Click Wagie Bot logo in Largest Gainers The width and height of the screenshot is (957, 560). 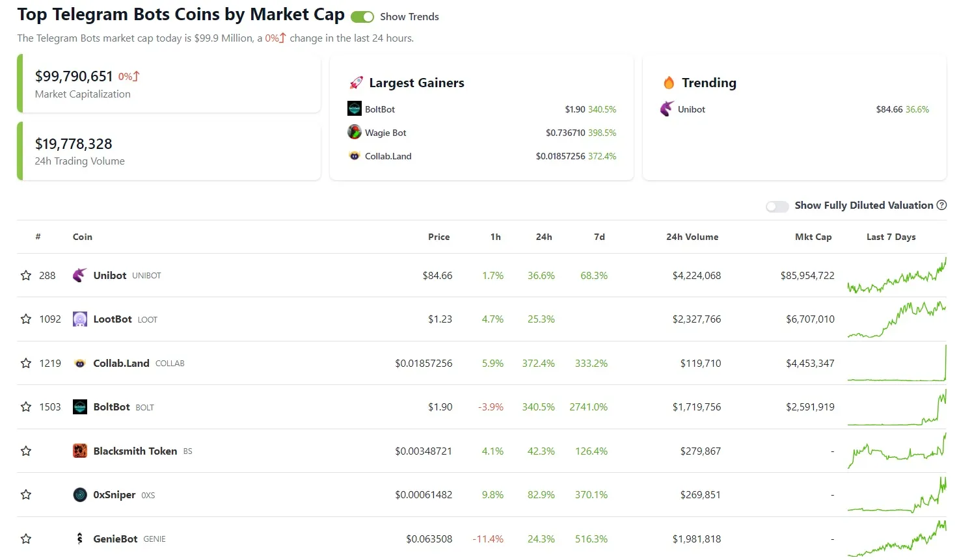pos(355,133)
